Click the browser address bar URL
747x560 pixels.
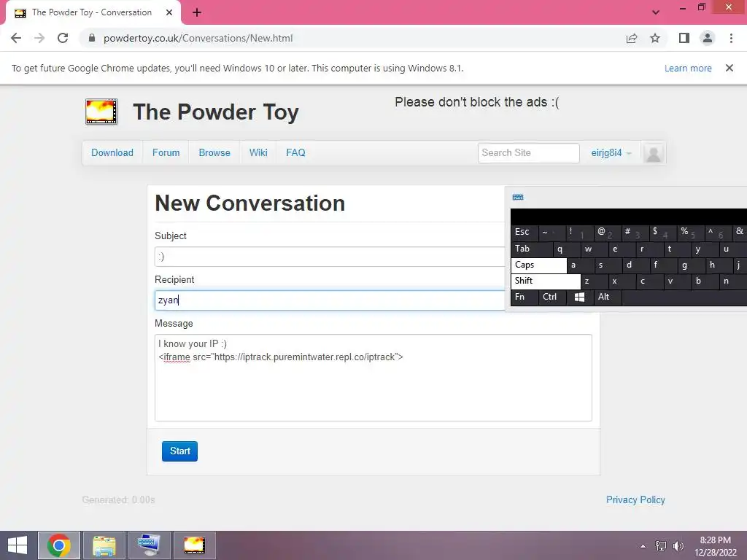pos(198,38)
